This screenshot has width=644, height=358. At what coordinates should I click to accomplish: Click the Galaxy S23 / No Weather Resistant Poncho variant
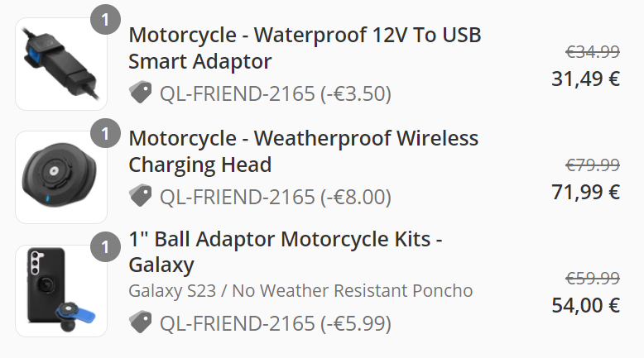[x=300, y=291]
